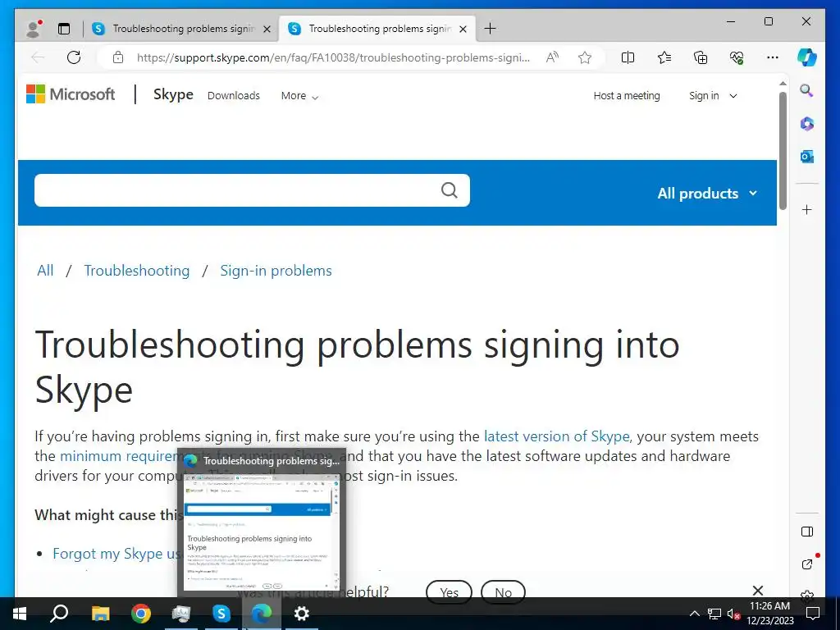
Task: Refresh the page
Action: (x=74, y=57)
